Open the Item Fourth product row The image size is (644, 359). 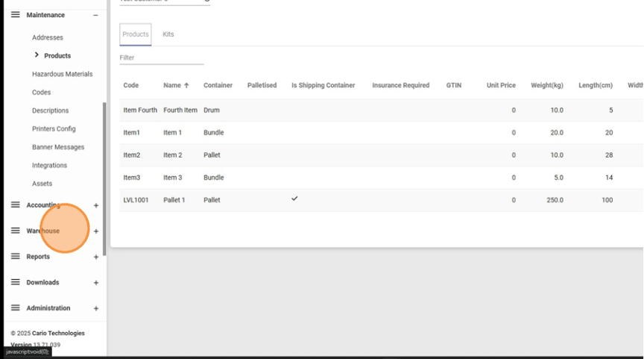[x=140, y=110]
